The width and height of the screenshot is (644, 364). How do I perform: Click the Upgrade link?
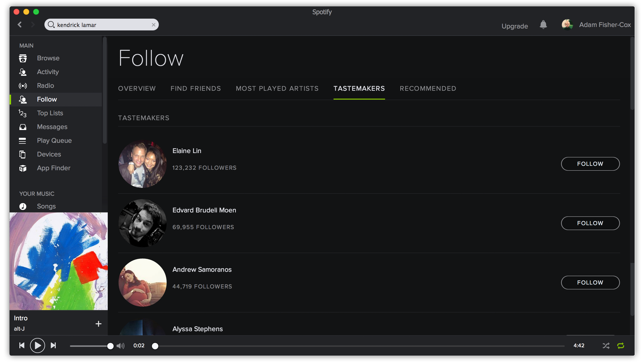point(515,26)
